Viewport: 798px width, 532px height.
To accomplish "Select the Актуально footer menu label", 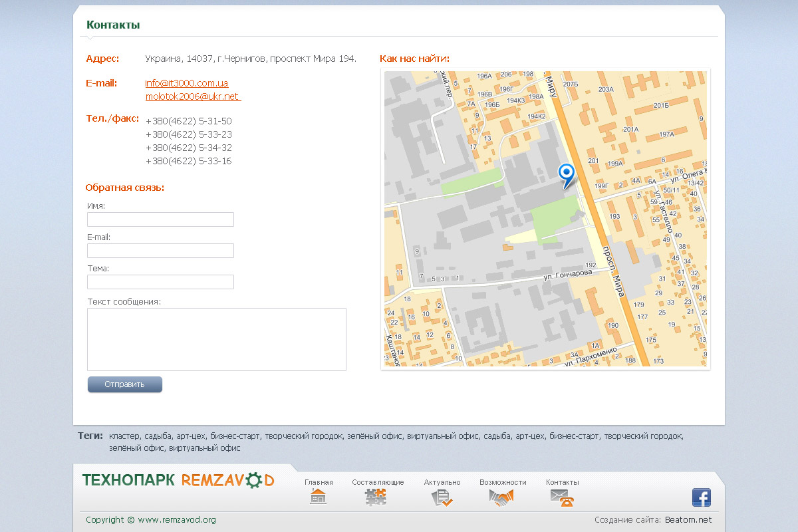I will pyautogui.click(x=442, y=482).
